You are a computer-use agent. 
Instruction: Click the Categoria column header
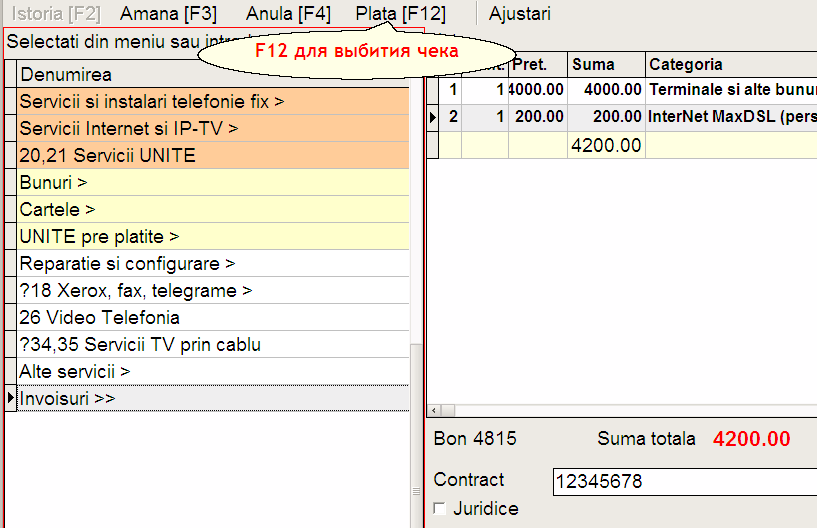point(732,65)
